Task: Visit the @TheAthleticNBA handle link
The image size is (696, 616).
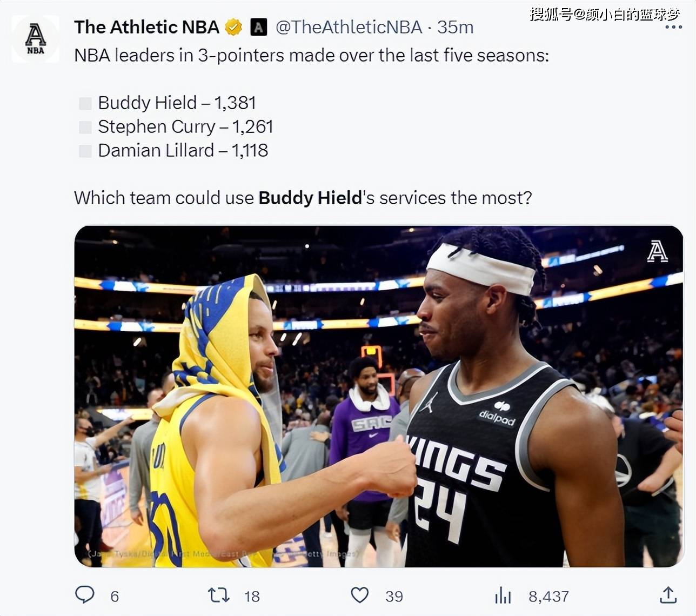Action: tap(349, 27)
